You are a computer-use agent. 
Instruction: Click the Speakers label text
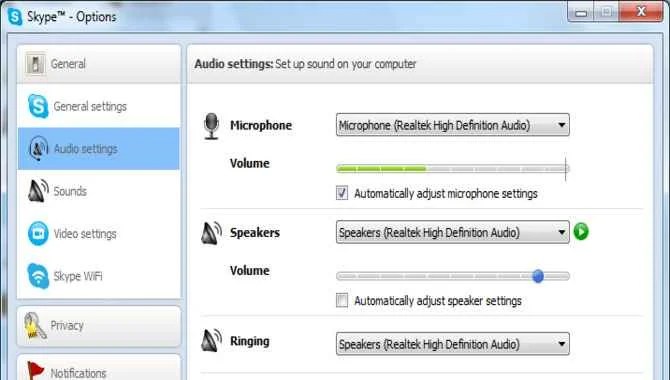[255, 233]
